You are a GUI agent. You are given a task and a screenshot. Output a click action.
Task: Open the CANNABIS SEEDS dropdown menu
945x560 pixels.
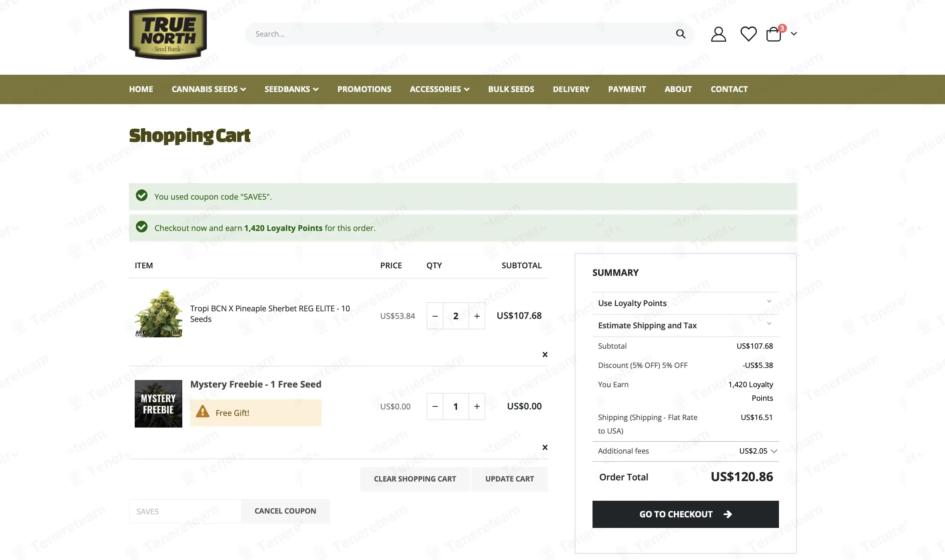coord(209,89)
